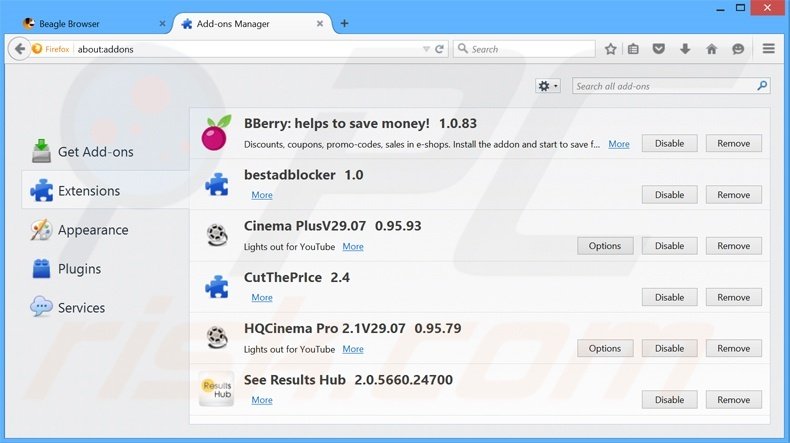
Task: Open the Downloads arrow icon
Action: [x=685, y=49]
